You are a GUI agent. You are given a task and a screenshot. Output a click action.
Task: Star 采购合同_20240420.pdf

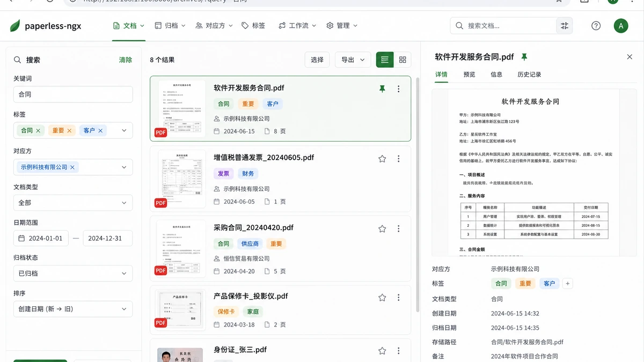[382, 228]
